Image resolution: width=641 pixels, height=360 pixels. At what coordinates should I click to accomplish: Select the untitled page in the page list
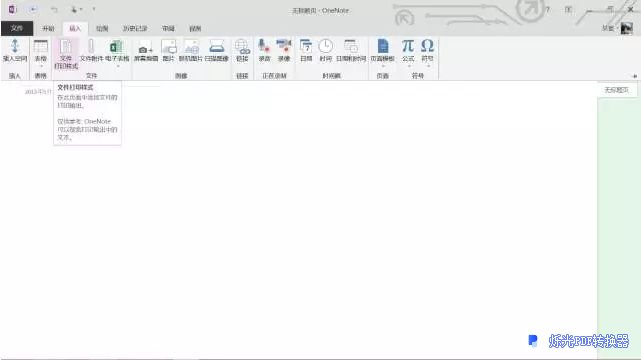[617, 90]
